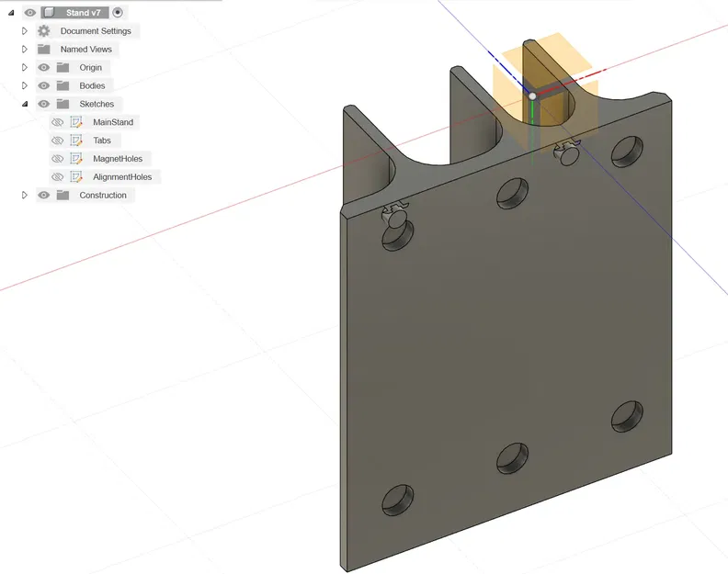Viewport: 728px width, 574px height.
Task: Activate the Stand v7 radio button
Action: (118, 13)
